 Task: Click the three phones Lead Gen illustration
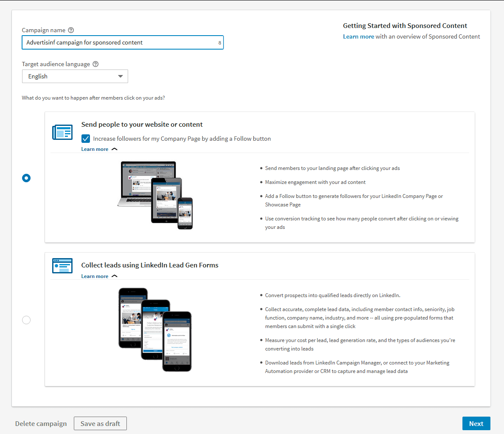(x=155, y=331)
